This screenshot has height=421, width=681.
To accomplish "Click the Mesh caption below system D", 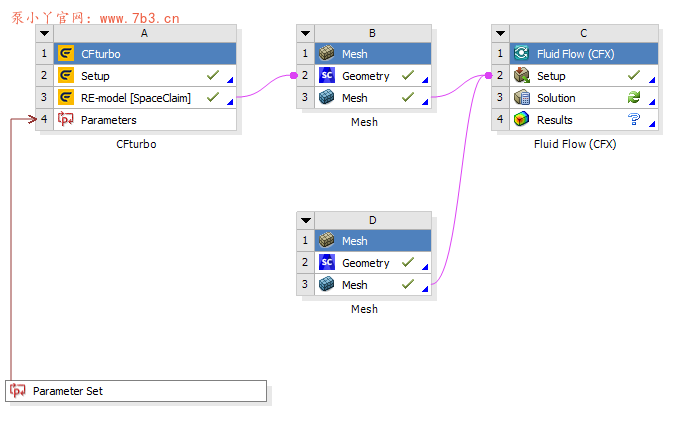I will [x=364, y=309].
